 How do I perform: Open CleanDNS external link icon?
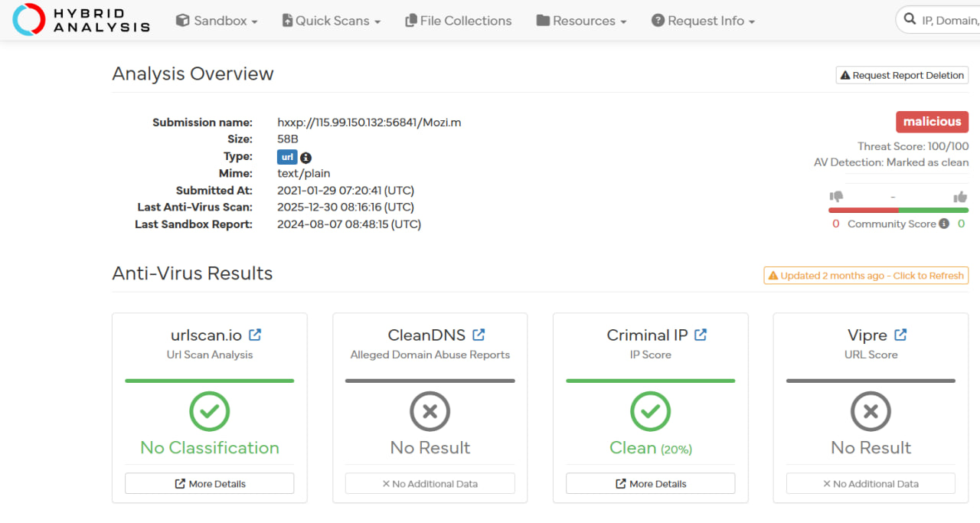(479, 335)
